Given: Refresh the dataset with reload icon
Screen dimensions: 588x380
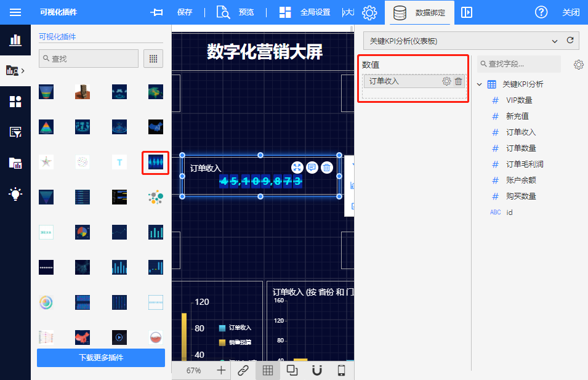Looking at the screenshot, I should point(570,41).
